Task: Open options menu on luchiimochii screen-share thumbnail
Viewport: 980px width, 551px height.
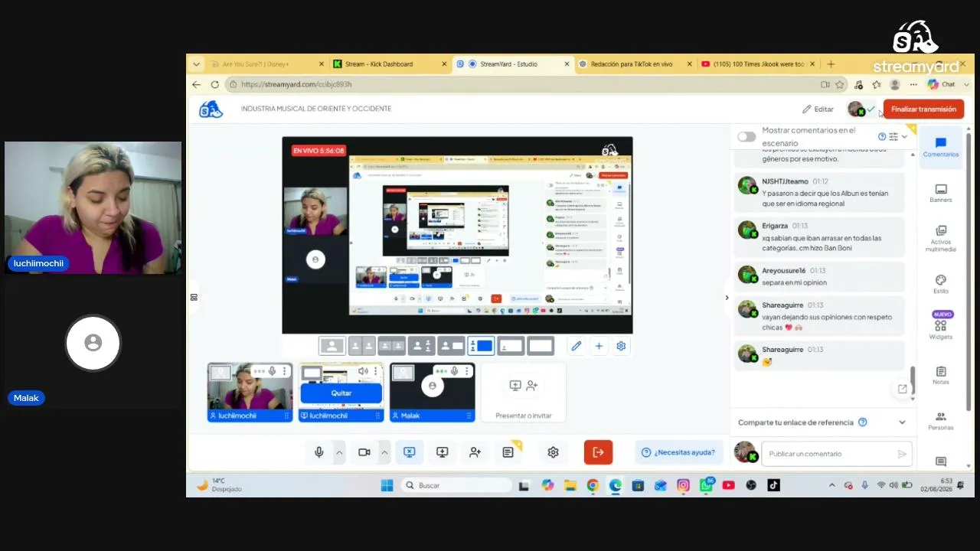Action: (x=375, y=371)
